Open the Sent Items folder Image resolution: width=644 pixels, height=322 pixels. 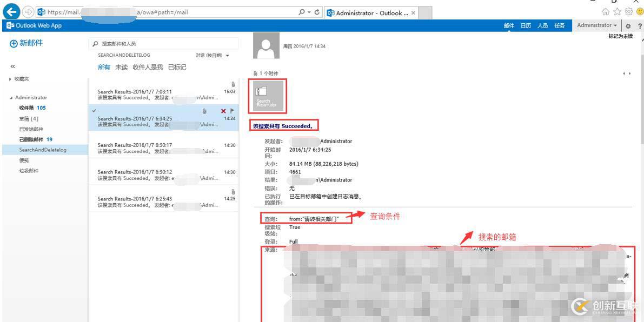tap(31, 129)
